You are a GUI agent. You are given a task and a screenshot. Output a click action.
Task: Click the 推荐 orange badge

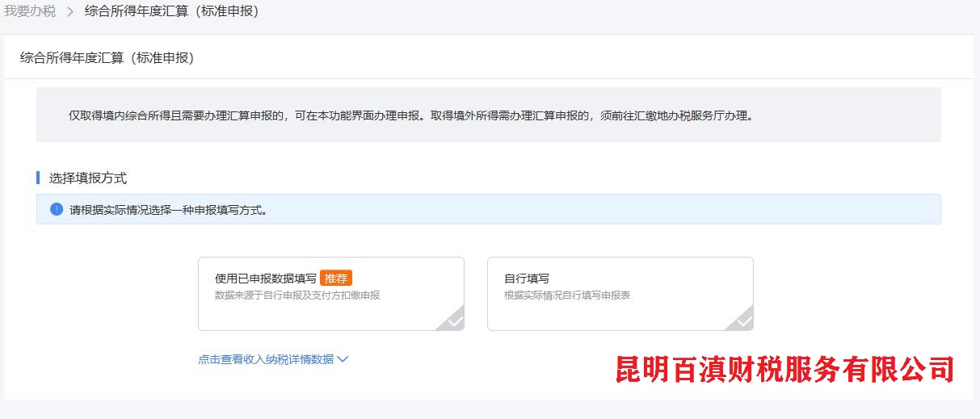pyautogui.click(x=336, y=278)
